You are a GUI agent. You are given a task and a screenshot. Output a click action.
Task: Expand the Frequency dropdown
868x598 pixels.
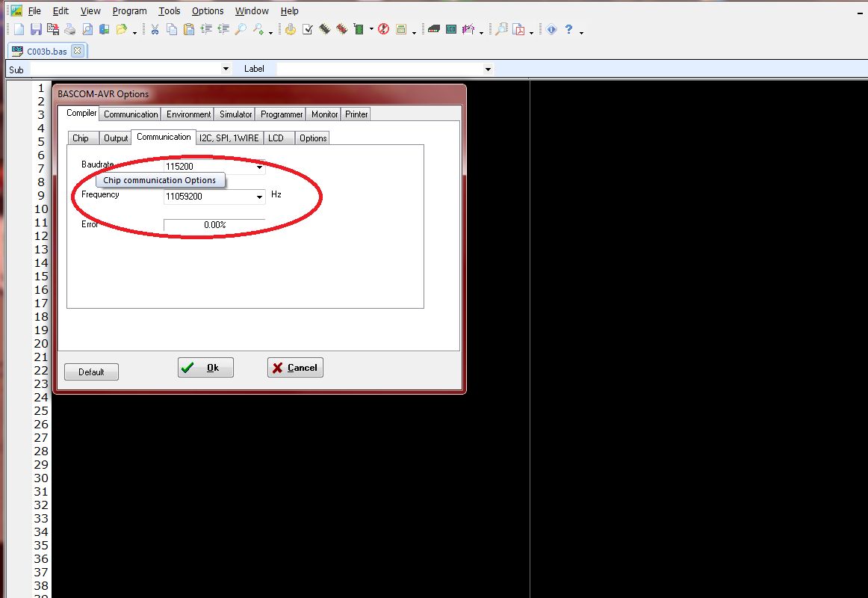259,197
